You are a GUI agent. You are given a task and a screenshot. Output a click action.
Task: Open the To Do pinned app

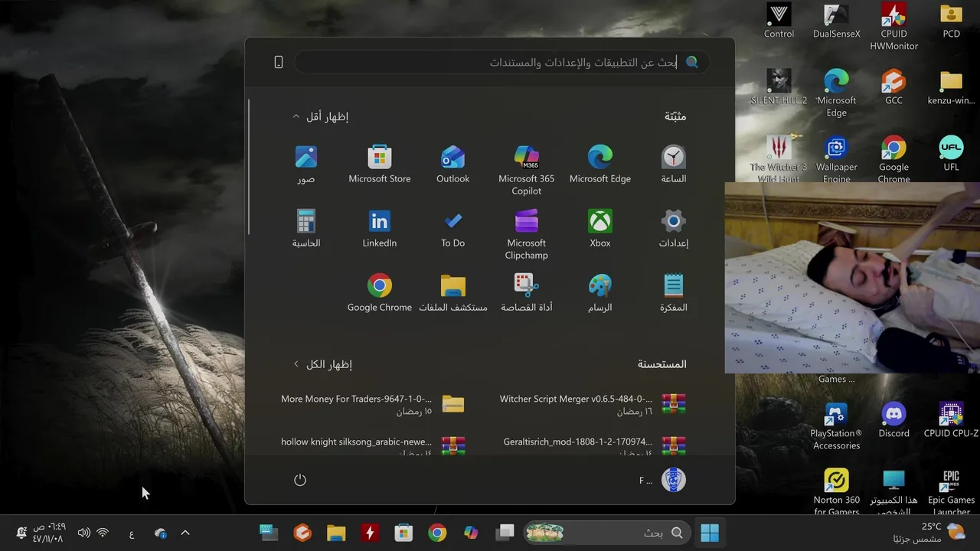coord(453,229)
